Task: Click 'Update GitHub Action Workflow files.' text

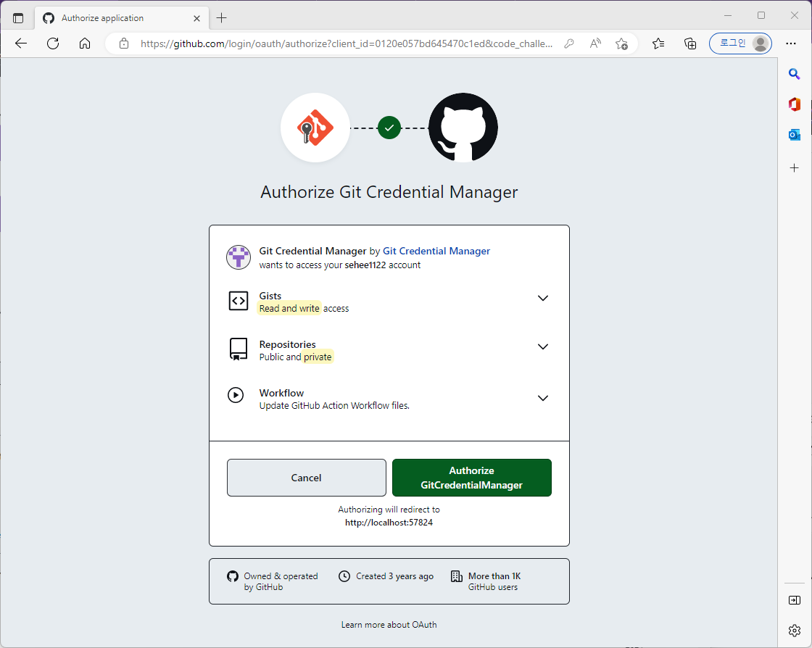Action: [334, 406]
